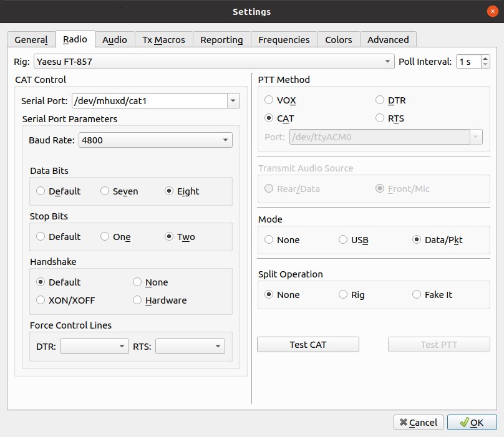The height and width of the screenshot is (437, 504).
Task: Switch to the Audio tab
Action: click(x=114, y=39)
